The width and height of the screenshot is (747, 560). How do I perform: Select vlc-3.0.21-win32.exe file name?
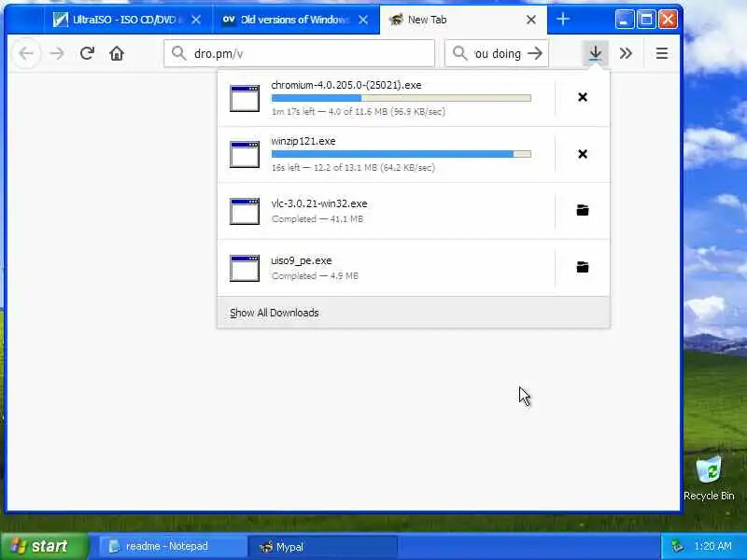point(319,203)
